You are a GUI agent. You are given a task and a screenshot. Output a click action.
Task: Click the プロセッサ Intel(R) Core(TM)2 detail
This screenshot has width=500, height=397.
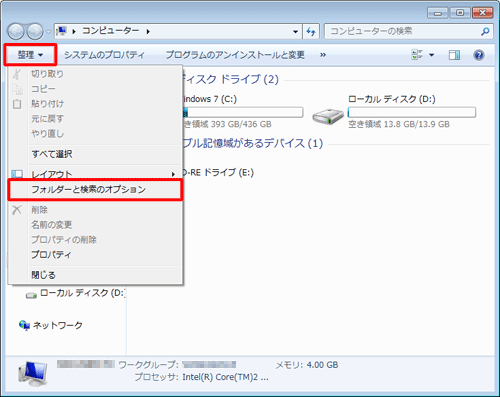click(201, 377)
